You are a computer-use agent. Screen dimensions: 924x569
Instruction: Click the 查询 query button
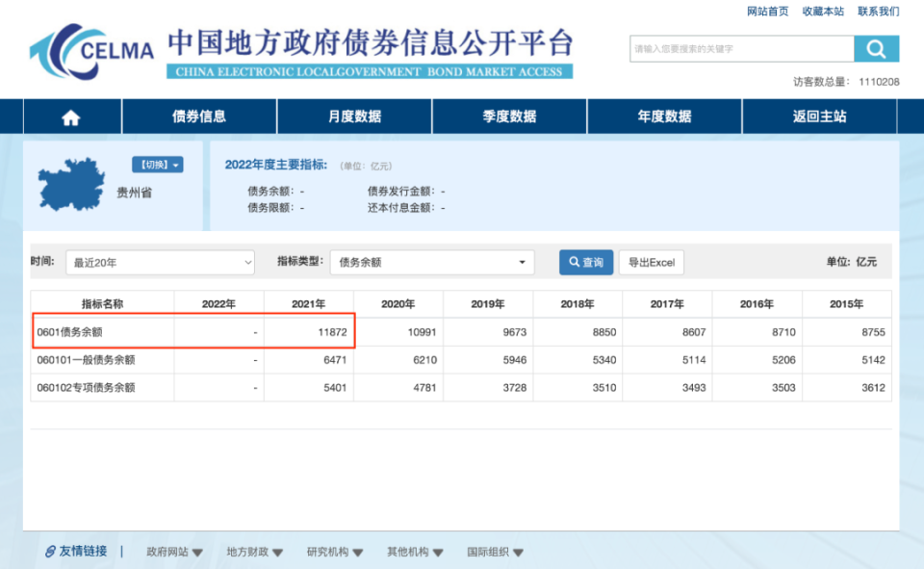point(586,262)
